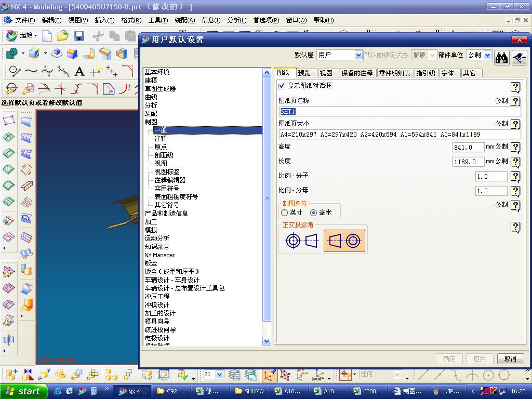This screenshot has width=532, height=399.
Task: Click the 长度 input field showing 1189.0
Action: click(x=468, y=162)
